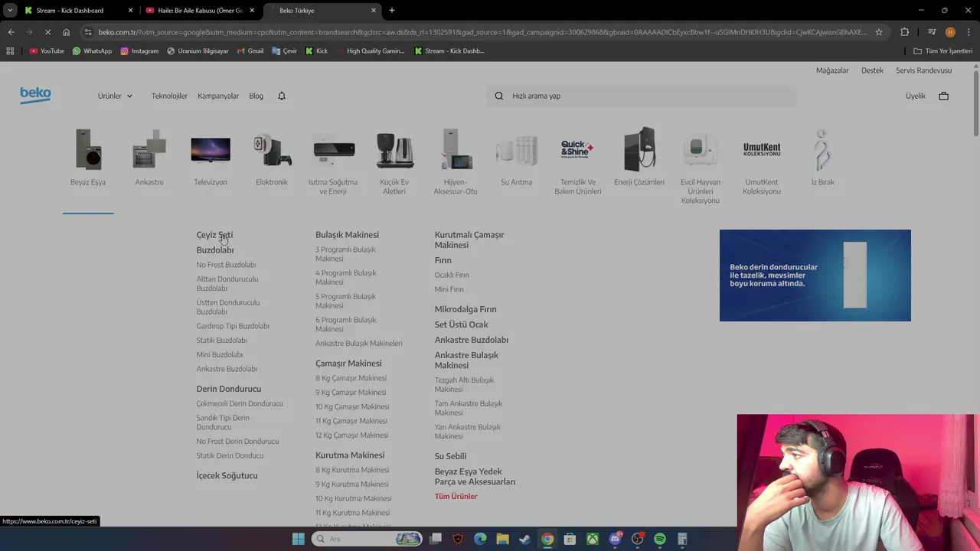Open Steam from the taskbar
The height and width of the screenshot is (551, 980).
(x=524, y=539)
